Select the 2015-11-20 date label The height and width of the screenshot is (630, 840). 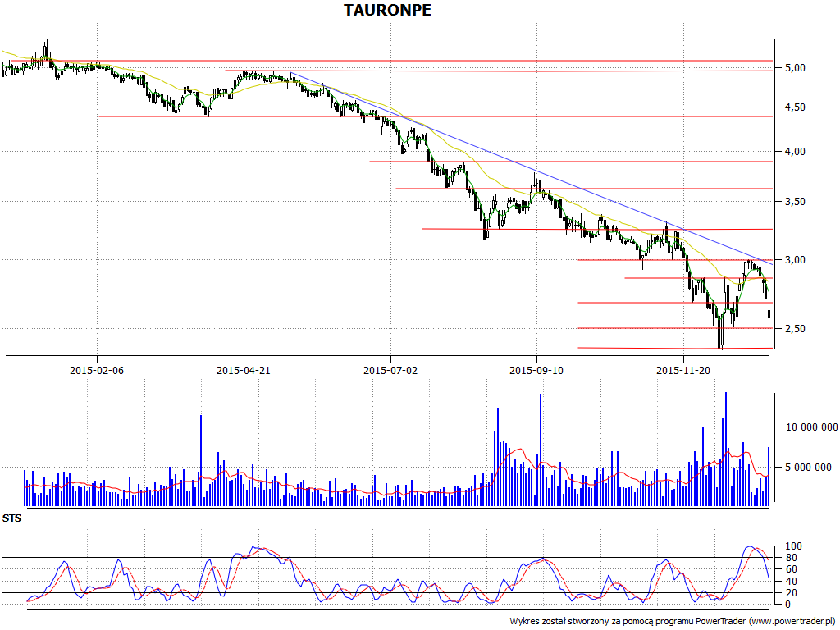click(683, 370)
